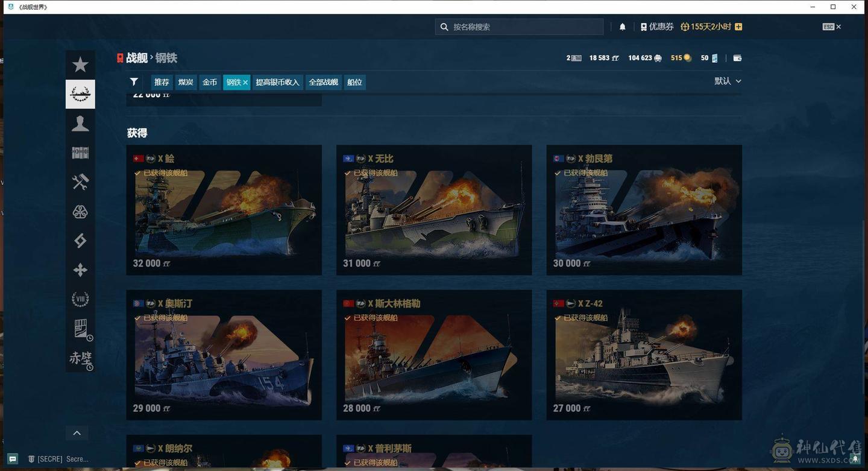The height and width of the screenshot is (471, 868).
Task: Open the commanders silhouette section
Action: click(x=80, y=124)
